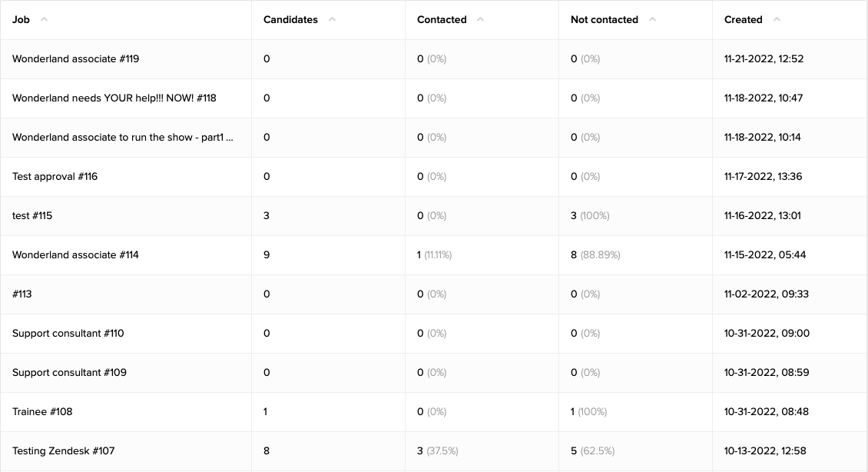Click the test #115 job name
The image size is (868, 472).
tap(32, 216)
